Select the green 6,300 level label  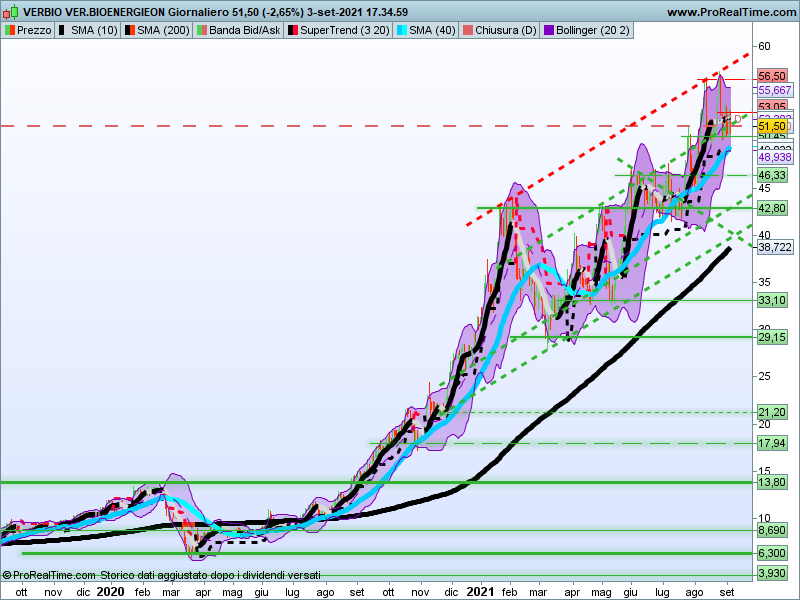772,553
